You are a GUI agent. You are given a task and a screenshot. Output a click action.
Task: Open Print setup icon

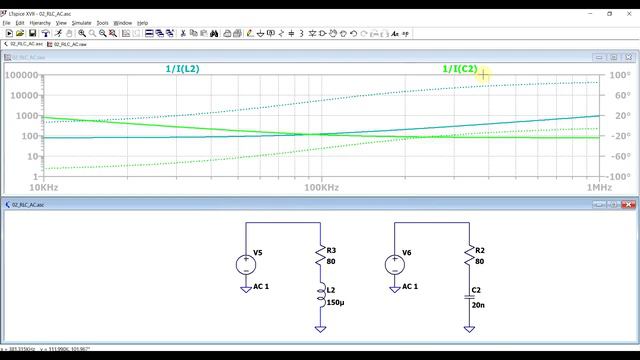click(227, 33)
